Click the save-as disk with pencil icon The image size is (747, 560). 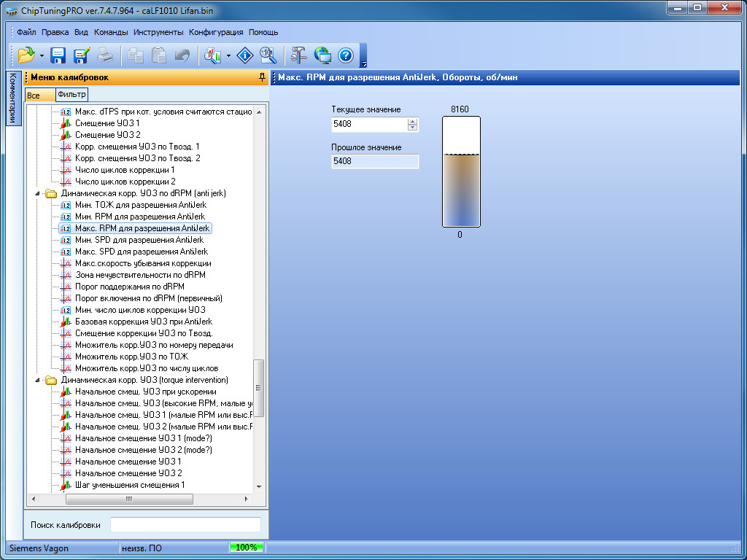81,55
